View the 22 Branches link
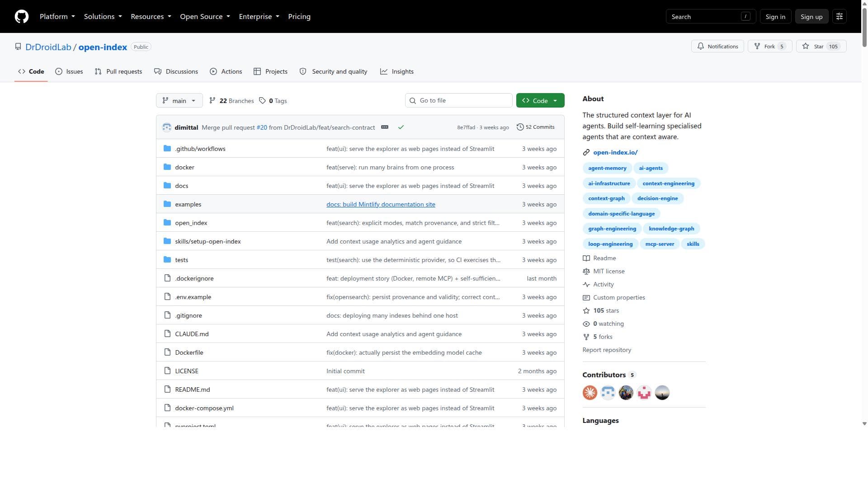 (231, 101)
